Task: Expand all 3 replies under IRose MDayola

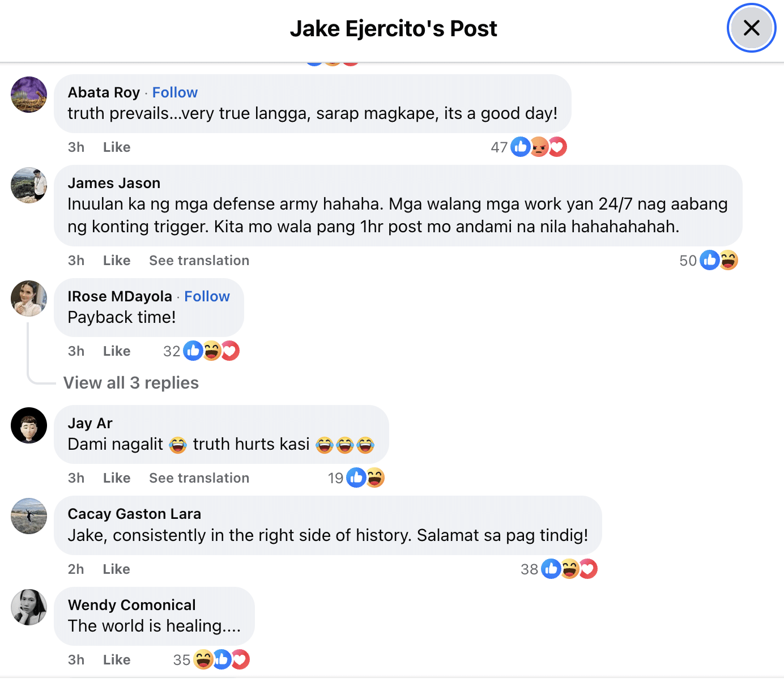Action: pyautogui.click(x=131, y=382)
